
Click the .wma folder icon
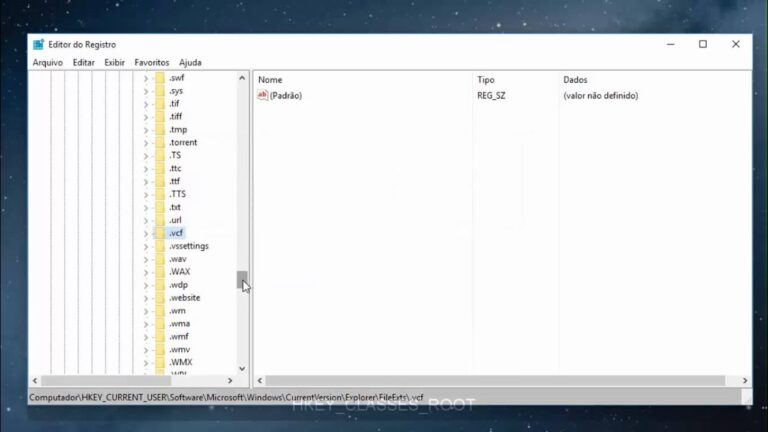pyautogui.click(x=160, y=324)
